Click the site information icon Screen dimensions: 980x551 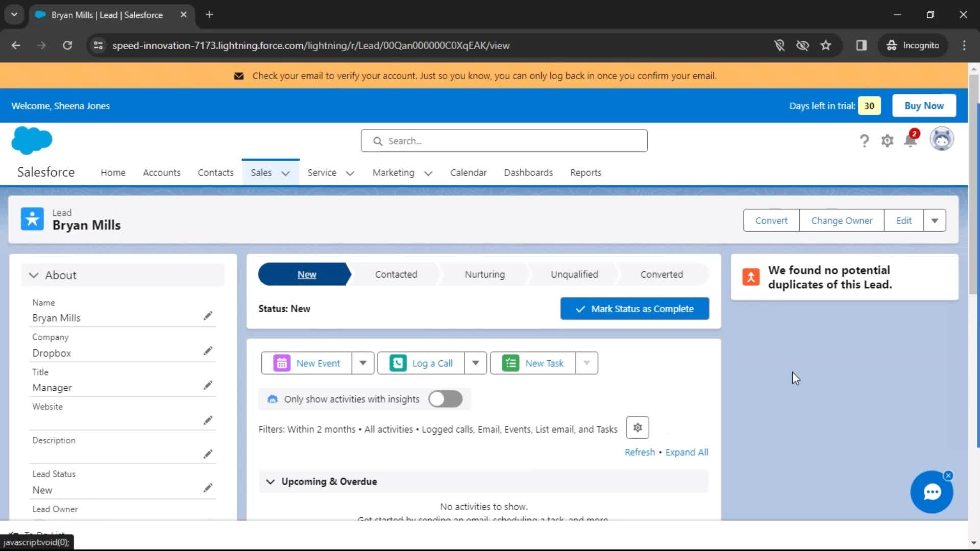98,45
